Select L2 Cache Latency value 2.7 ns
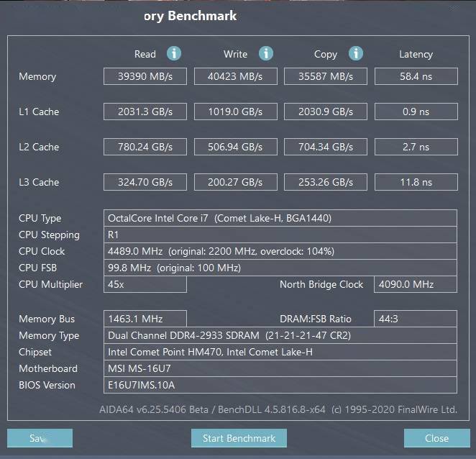Image resolution: width=476 pixels, height=459 pixels. [416, 147]
